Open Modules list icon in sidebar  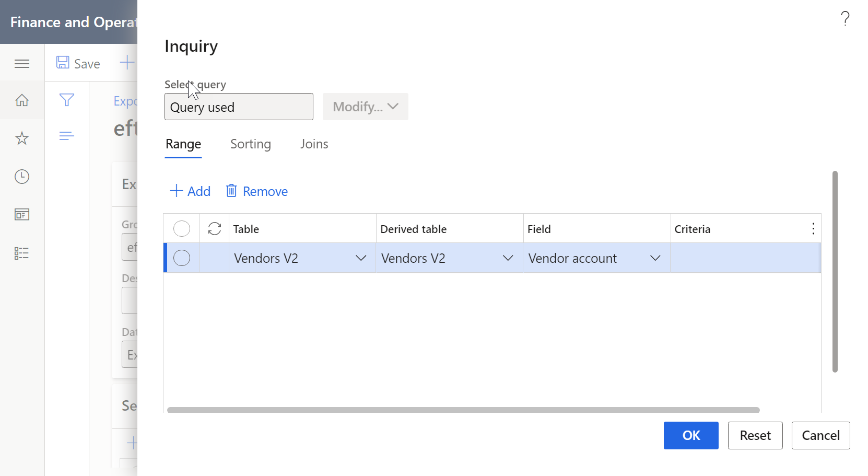click(22, 253)
